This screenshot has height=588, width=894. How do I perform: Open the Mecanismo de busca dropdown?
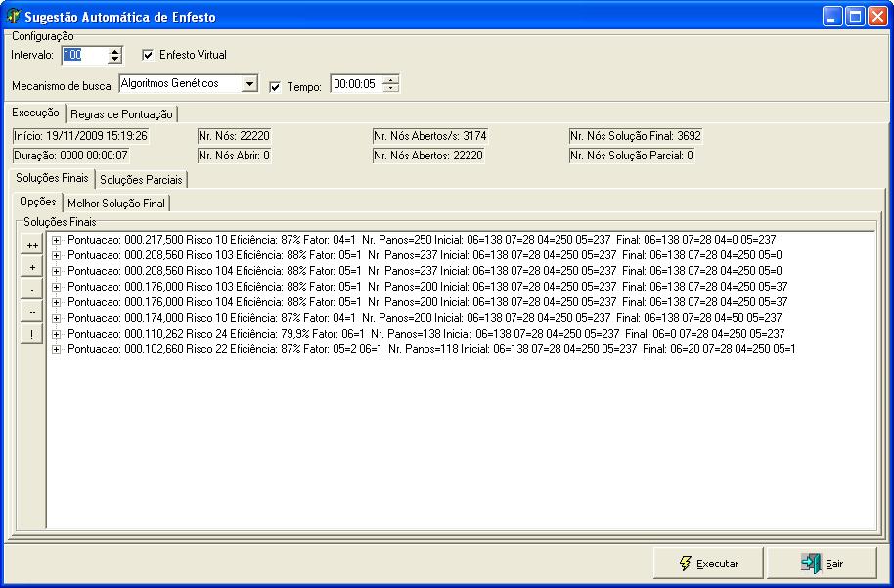point(249,84)
